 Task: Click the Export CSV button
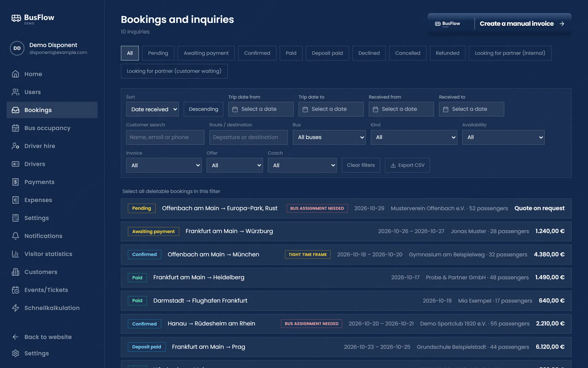point(407,165)
